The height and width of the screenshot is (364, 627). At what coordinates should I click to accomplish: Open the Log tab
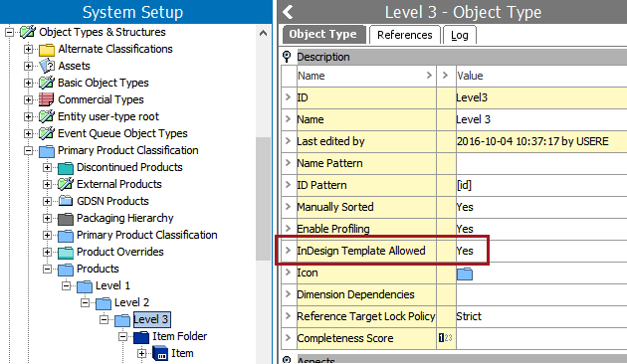(460, 35)
